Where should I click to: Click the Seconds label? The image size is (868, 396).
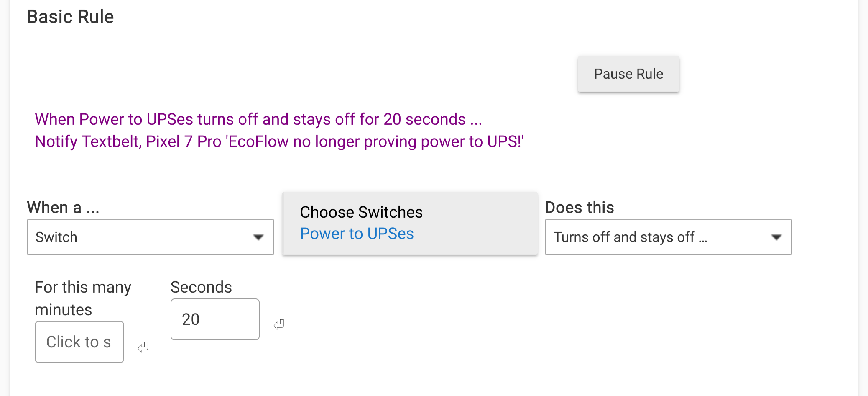pyautogui.click(x=201, y=287)
